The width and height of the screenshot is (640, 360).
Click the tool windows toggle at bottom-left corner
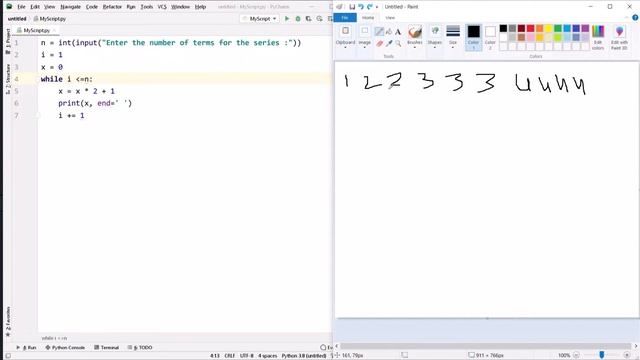pyautogui.click(x=8, y=356)
